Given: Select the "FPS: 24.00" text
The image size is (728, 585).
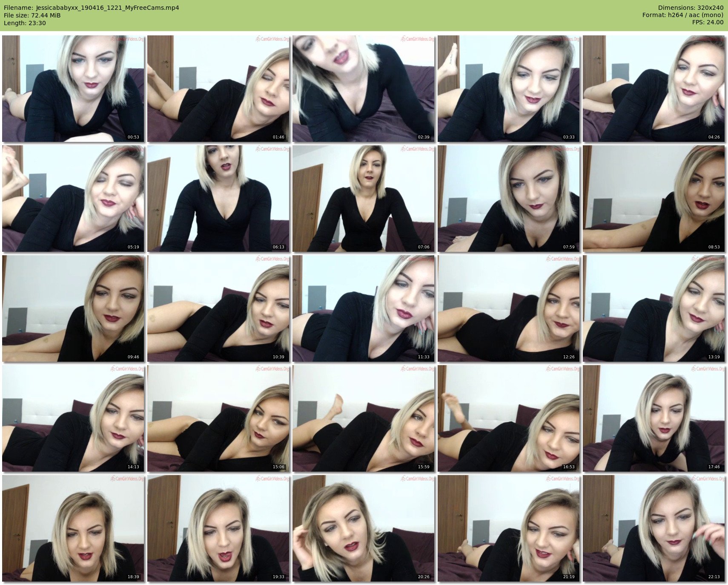Looking at the screenshot, I should 708,23.
